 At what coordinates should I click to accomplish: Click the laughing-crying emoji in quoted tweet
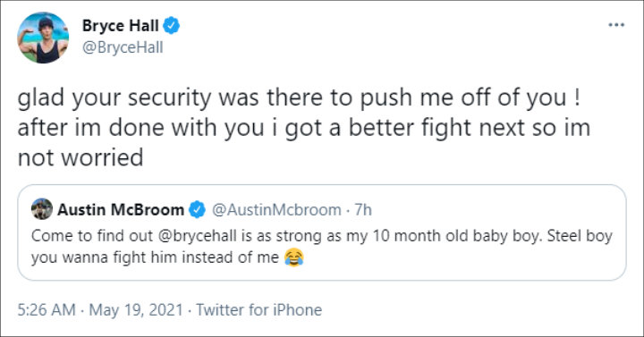coord(293,257)
